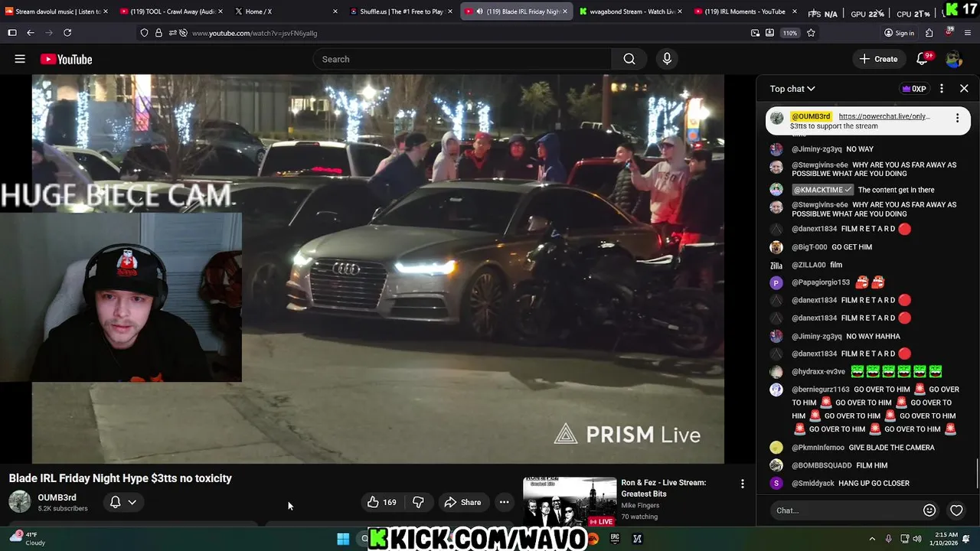Open the 0XP channel points badge
980x551 pixels.
click(914, 89)
